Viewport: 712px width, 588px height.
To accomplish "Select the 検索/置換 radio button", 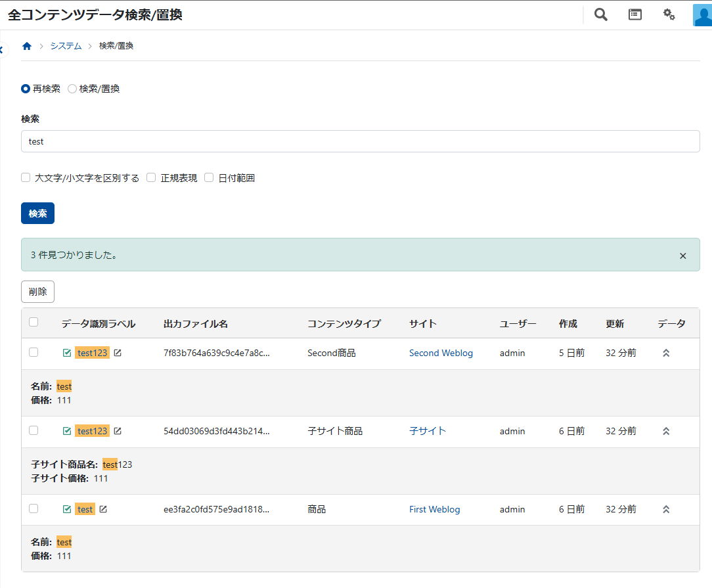I will 72,89.
